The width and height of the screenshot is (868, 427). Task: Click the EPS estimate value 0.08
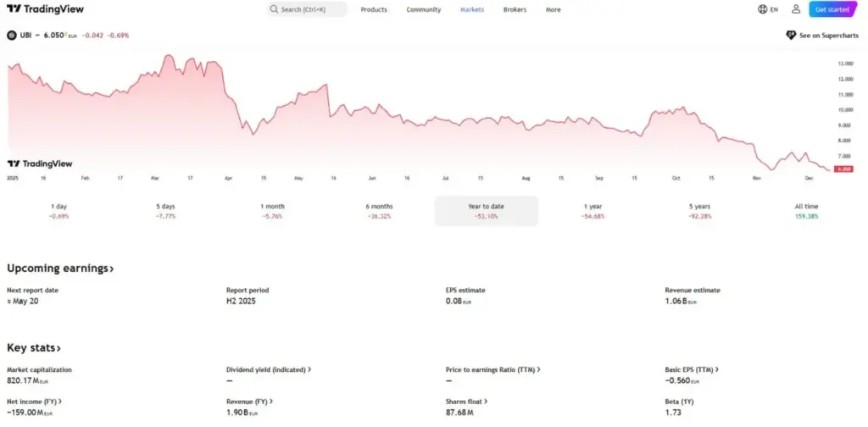click(x=459, y=302)
